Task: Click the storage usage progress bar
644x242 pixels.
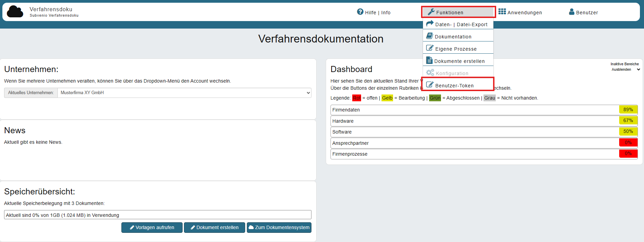Action: point(158,215)
